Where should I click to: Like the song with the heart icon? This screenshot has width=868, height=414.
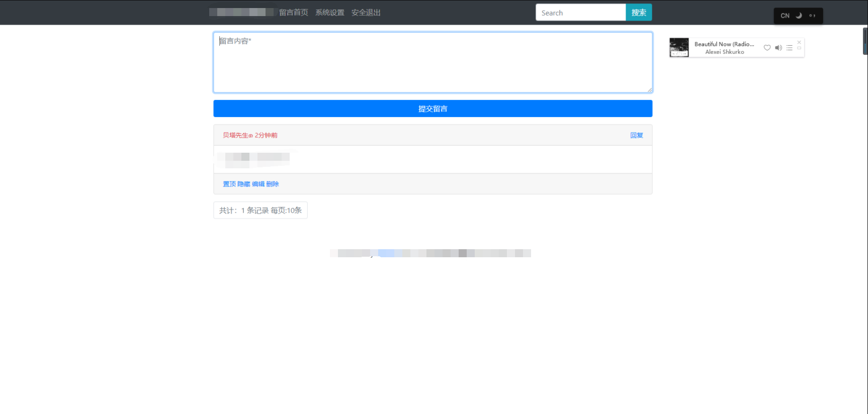pyautogui.click(x=767, y=48)
